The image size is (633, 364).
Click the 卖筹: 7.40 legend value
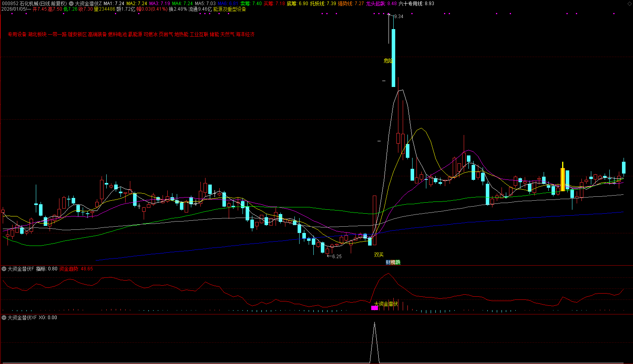click(251, 4)
